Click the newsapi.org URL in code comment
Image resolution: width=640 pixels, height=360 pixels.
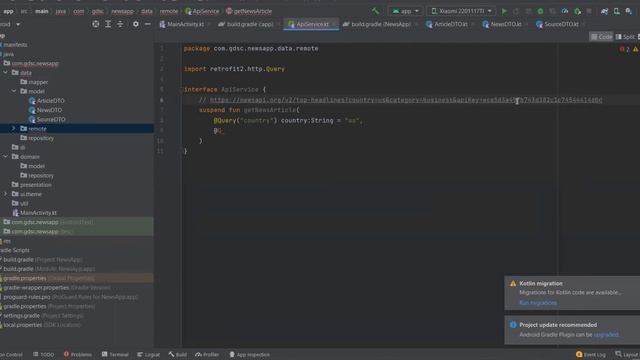tap(406, 100)
